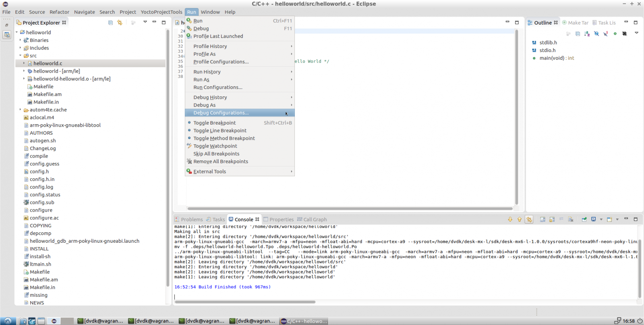Open Makefile.am in src folder

pyautogui.click(x=47, y=94)
